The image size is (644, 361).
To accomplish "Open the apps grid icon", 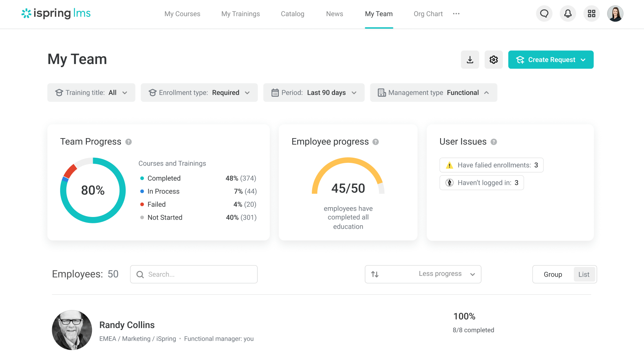I will [591, 14].
